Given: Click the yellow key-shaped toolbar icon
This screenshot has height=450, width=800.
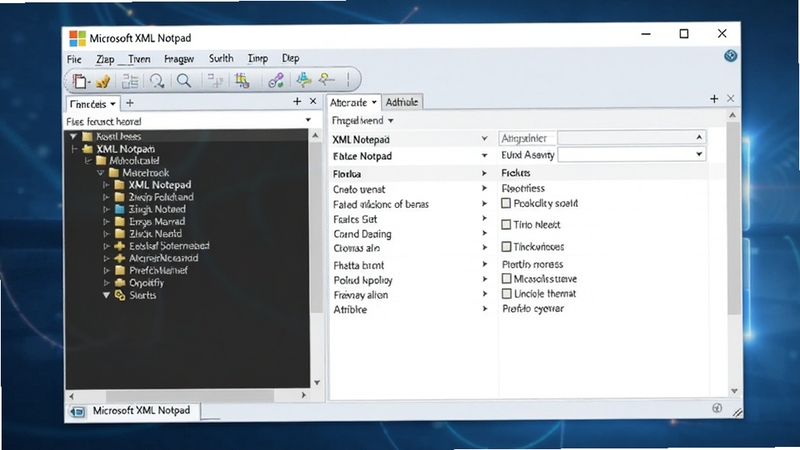Looking at the screenshot, I should 326,79.
